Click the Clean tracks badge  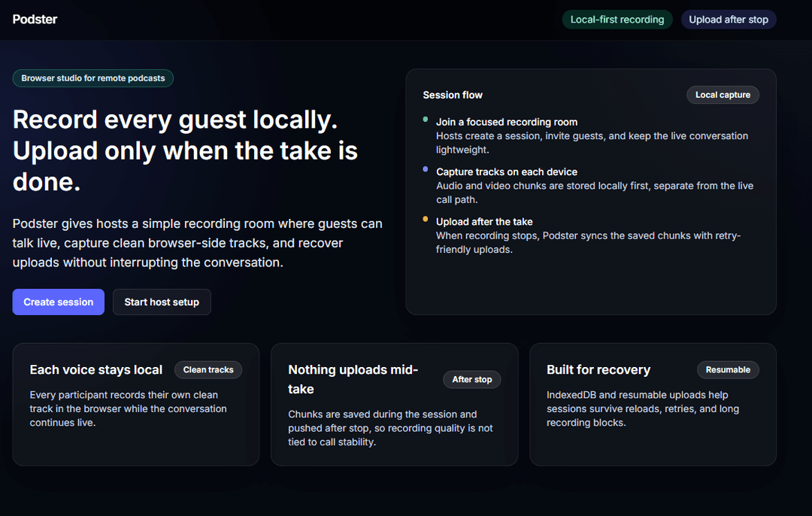pos(208,370)
